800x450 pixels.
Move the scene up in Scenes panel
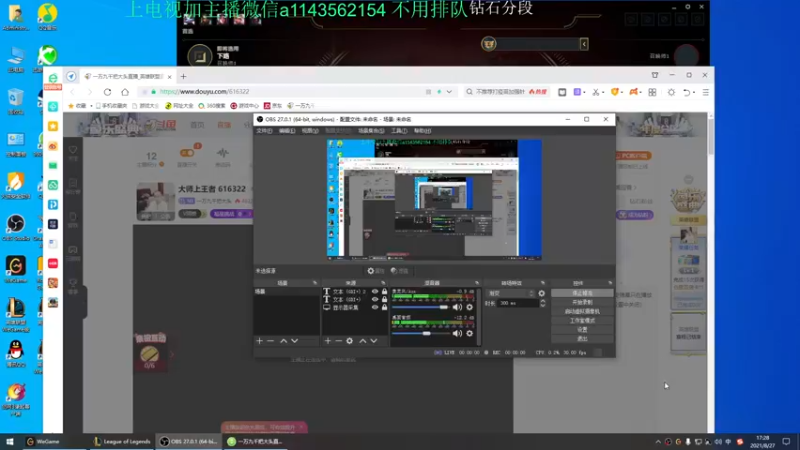[284, 340]
